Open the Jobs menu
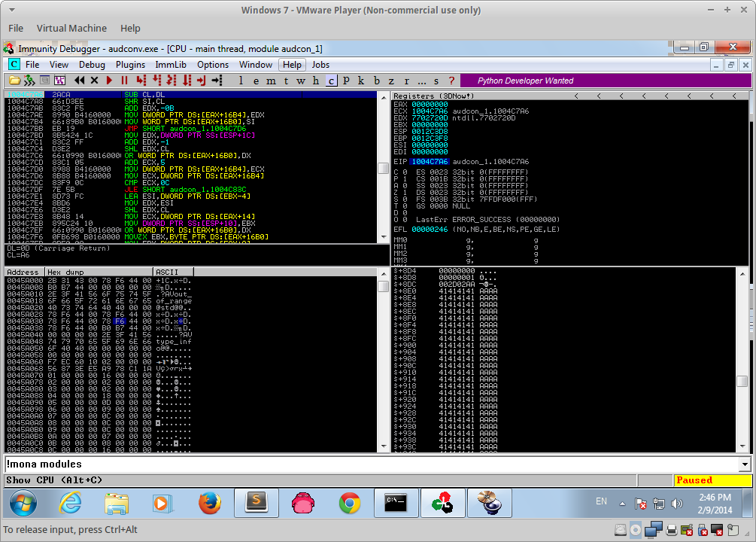756x542 pixels. 320,65
